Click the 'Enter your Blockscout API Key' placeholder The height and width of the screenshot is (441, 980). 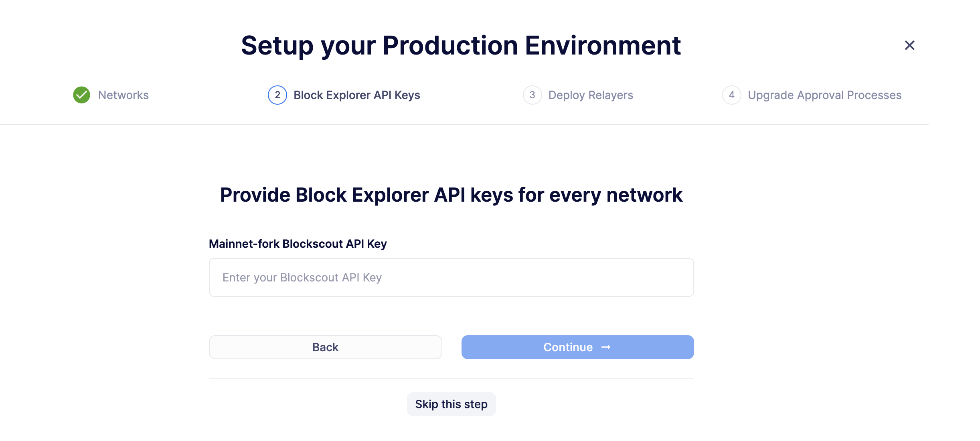pos(302,277)
